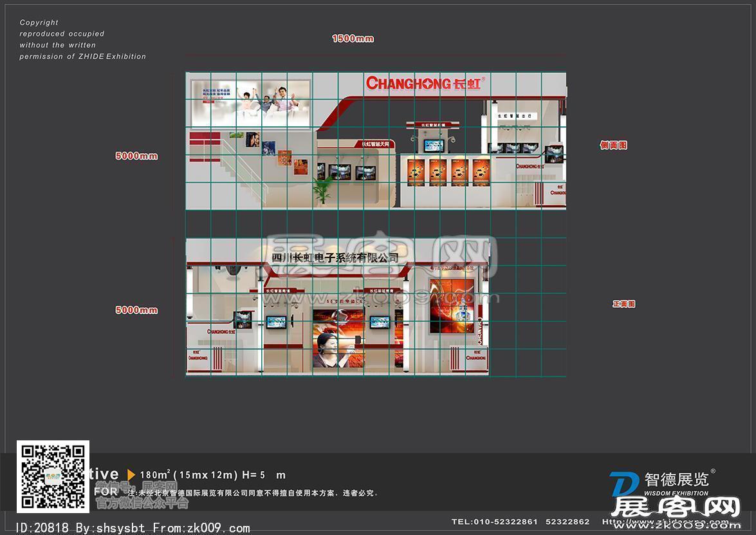The image size is (756, 535).
Task: Click the "5000mm" label beside the front view
Action: [136, 310]
